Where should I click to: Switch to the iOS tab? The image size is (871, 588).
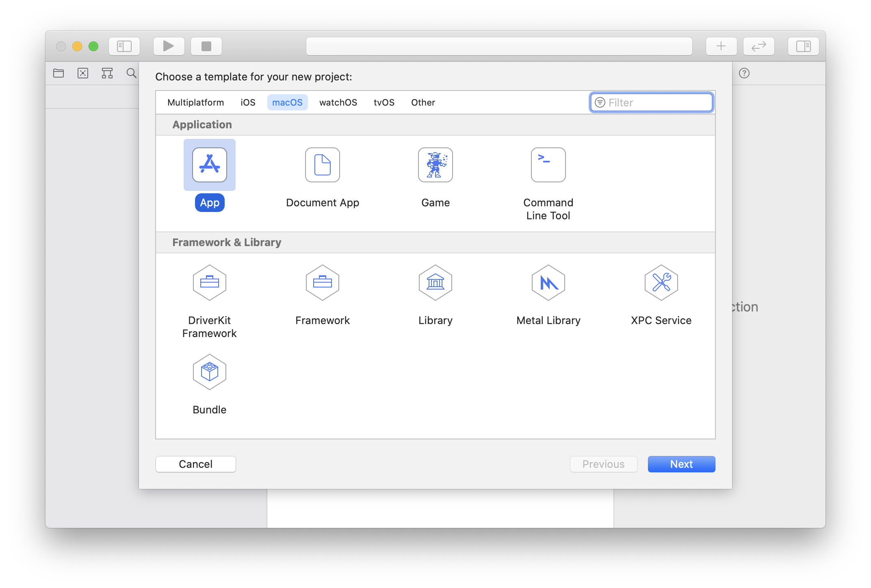coord(248,102)
